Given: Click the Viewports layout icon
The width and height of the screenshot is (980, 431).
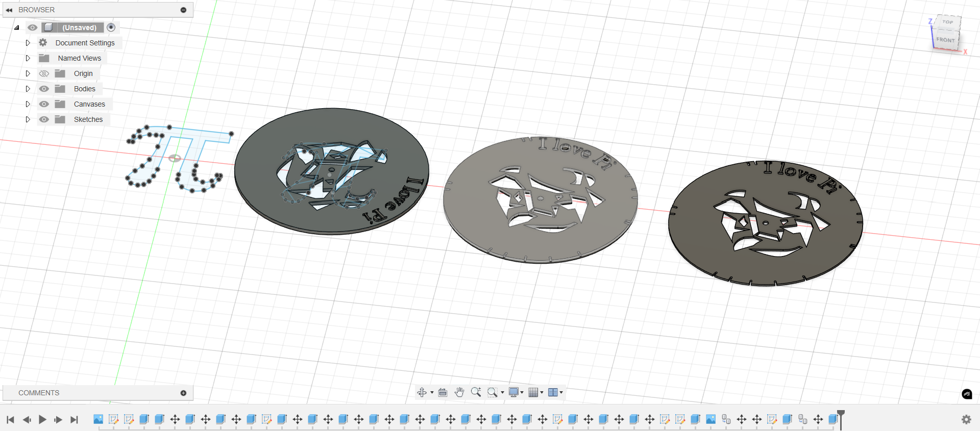Looking at the screenshot, I should (553, 392).
